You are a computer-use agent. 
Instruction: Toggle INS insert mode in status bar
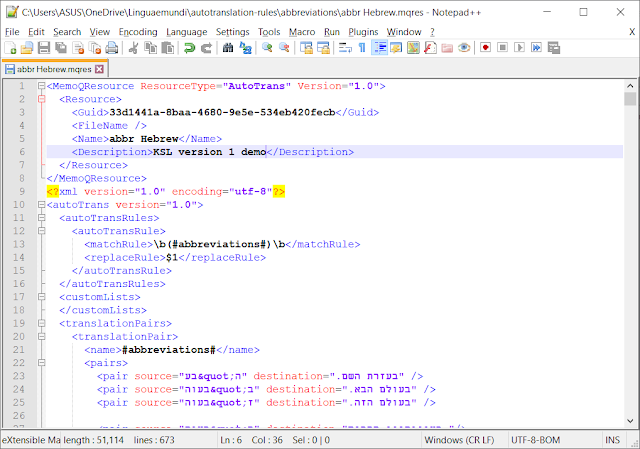[612, 440]
